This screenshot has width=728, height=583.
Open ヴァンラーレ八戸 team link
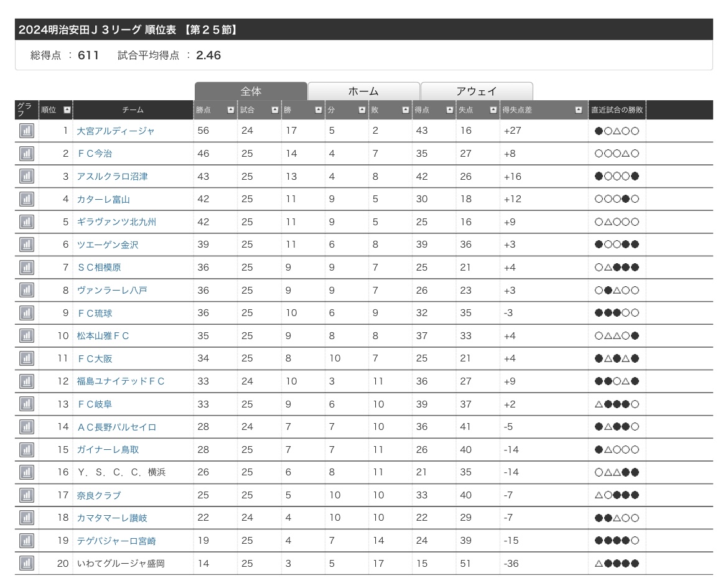(112, 290)
